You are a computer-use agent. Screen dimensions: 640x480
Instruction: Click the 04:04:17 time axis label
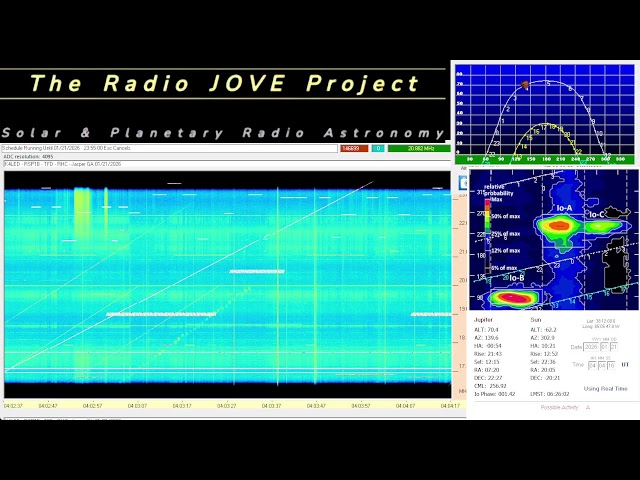[x=450, y=406]
